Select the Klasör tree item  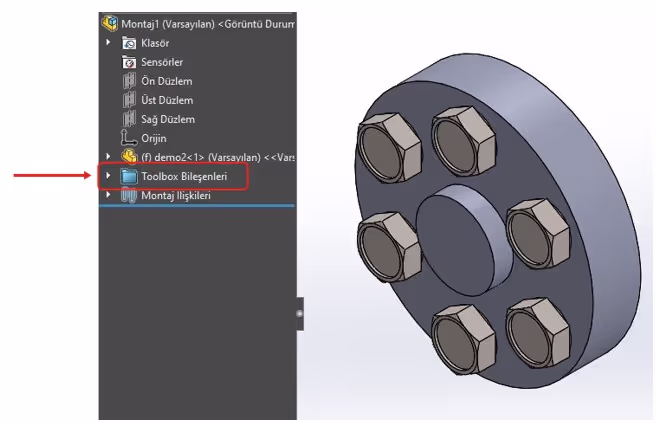(155, 43)
